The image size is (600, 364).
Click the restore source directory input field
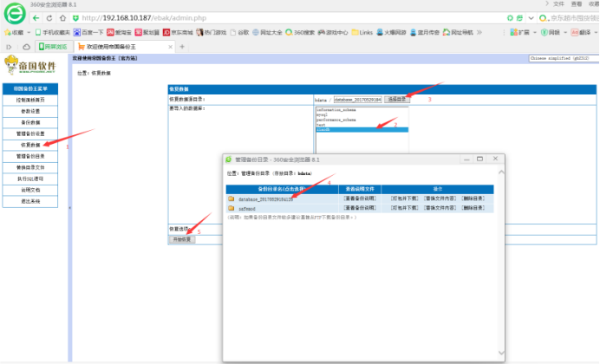(358, 100)
